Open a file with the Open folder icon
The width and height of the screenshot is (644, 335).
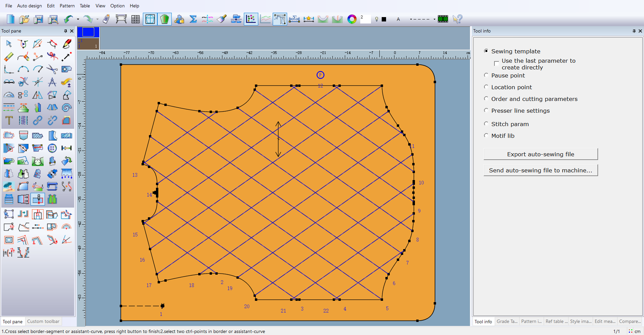pyautogui.click(x=24, y=19)
